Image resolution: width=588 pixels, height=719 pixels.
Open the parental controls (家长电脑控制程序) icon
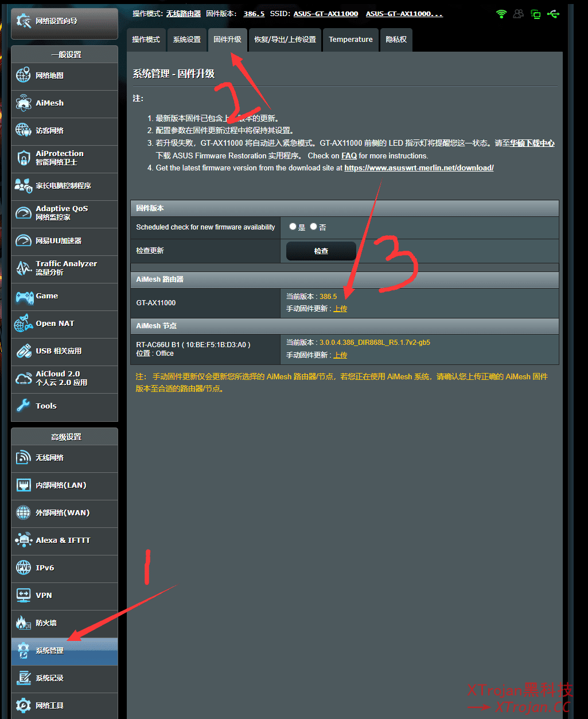pos(24,185)
